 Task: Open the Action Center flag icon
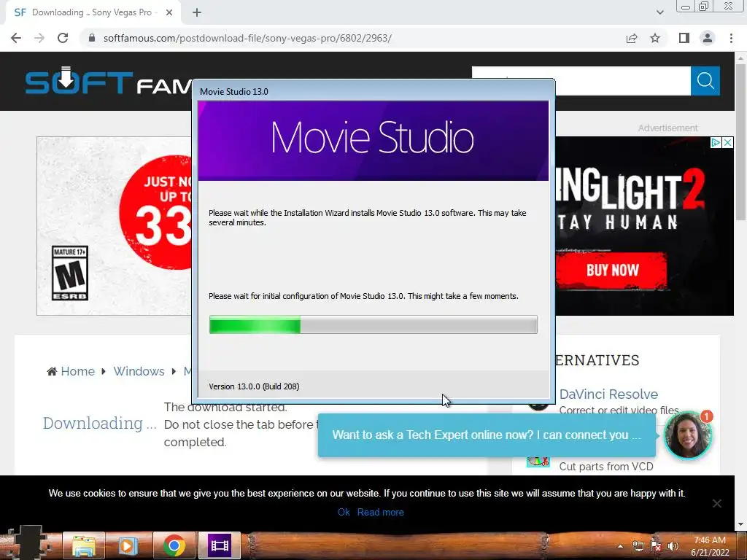[x=656, y=546]
